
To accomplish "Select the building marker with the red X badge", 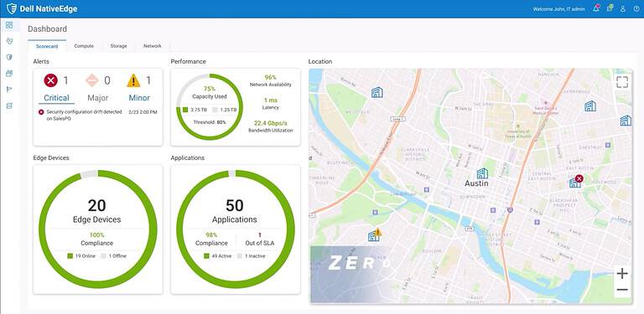I will [576, 181].
